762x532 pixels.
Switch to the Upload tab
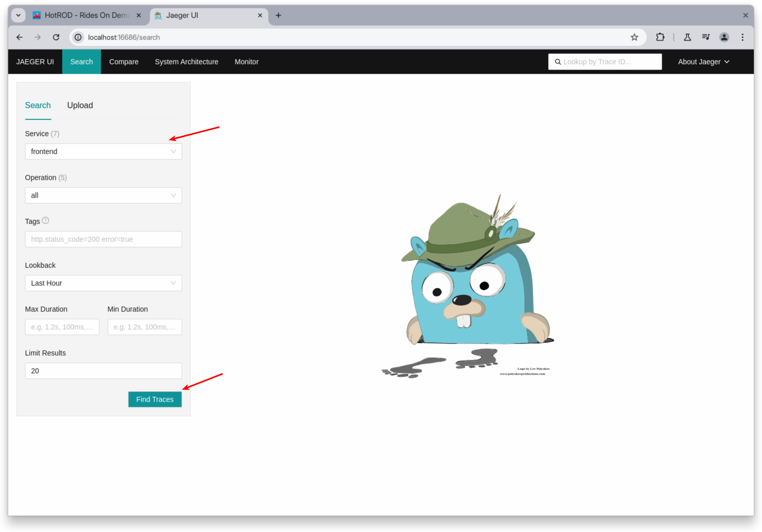[x=80, y=105]
